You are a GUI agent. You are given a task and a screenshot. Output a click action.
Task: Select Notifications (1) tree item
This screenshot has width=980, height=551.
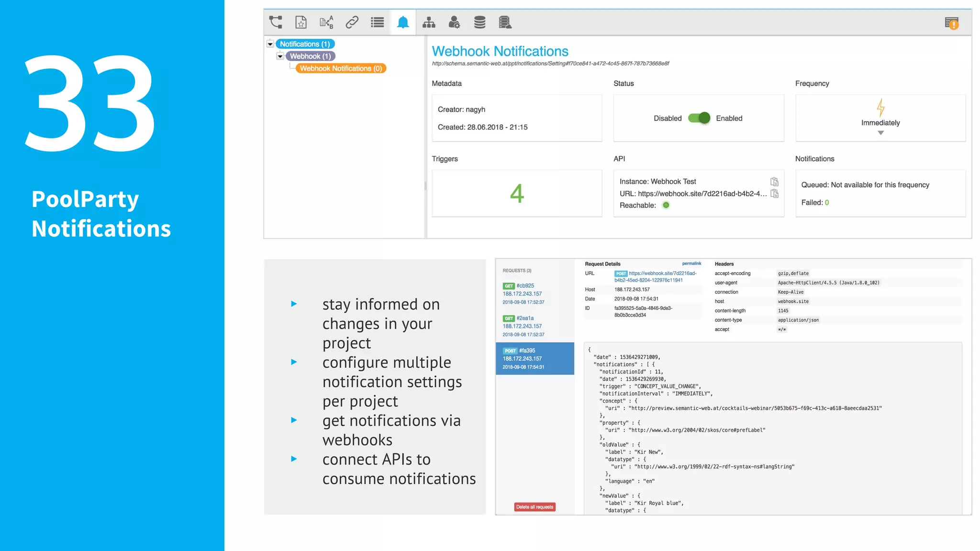(x=305, y=44)
